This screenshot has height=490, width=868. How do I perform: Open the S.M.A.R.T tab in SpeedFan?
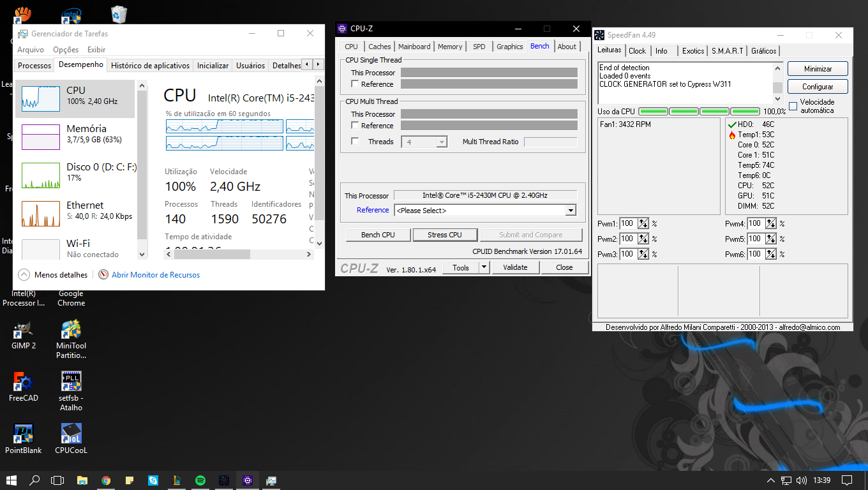click(x=728, y=51)
